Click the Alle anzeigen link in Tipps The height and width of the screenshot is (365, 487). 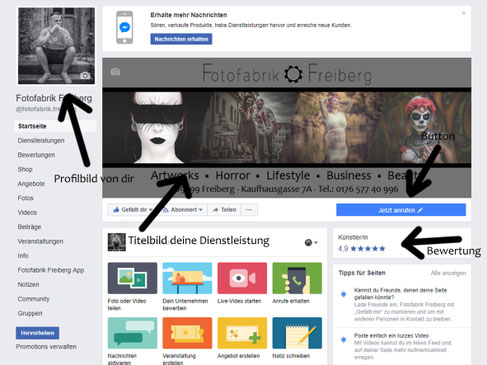click(448, 273)
